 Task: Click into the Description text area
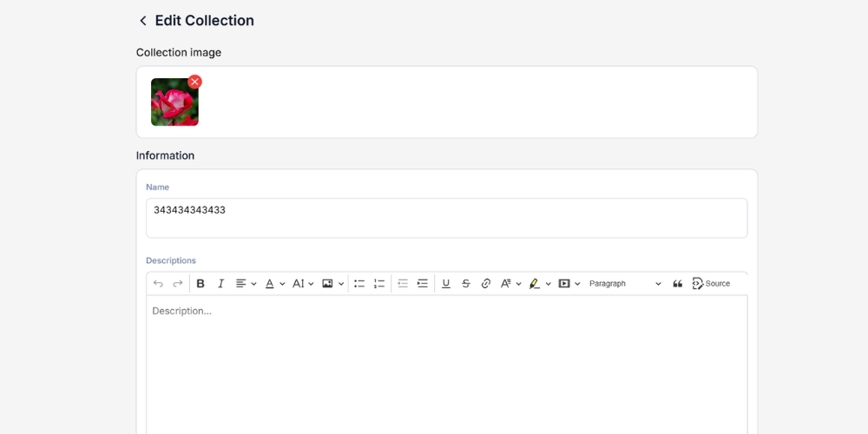click(447, 365)
